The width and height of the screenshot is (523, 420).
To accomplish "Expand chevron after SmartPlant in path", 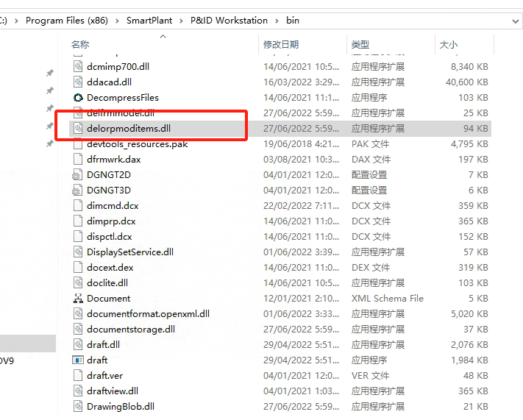I will pyautogui.click(x=181, y=21).
